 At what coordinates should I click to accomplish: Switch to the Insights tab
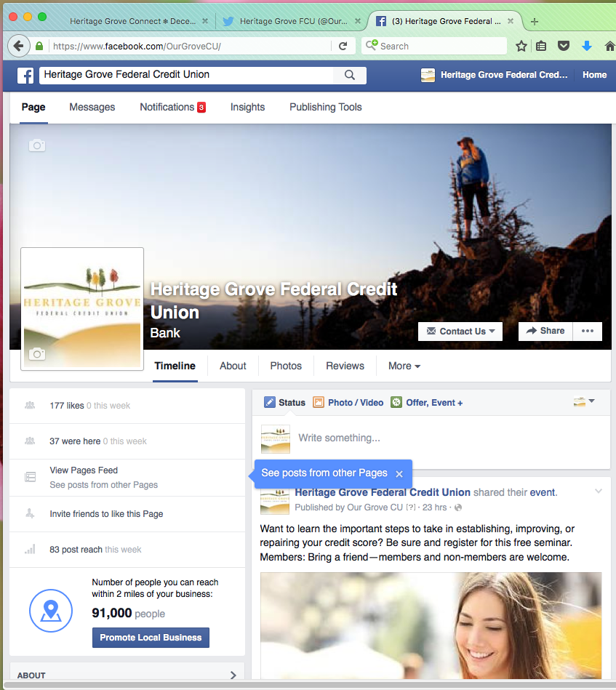247,107
